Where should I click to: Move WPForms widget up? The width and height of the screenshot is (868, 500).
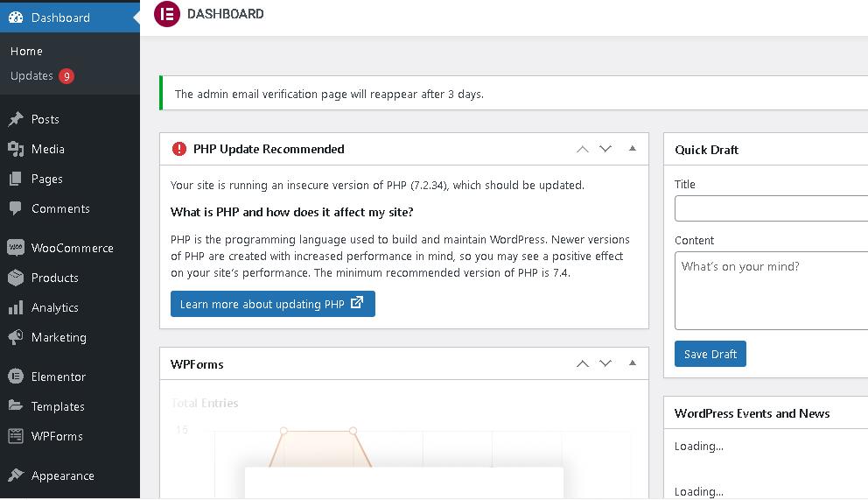(x=583, y=363)
